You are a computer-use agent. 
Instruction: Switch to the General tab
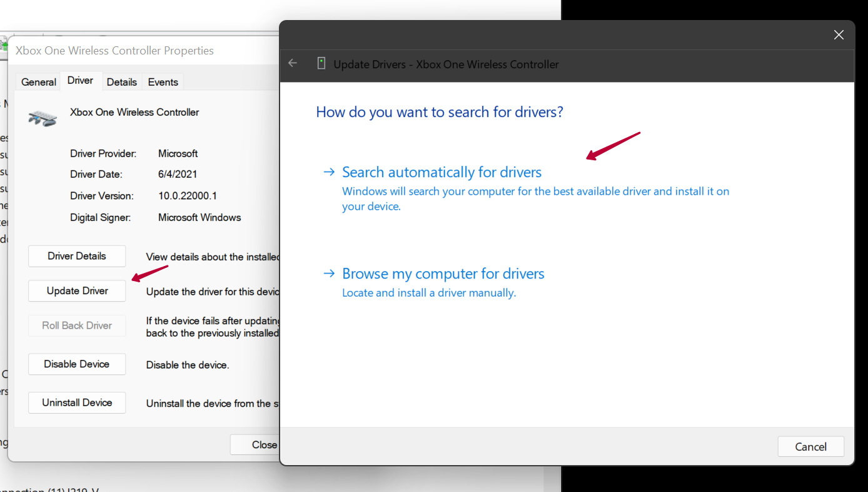[39, 82]
